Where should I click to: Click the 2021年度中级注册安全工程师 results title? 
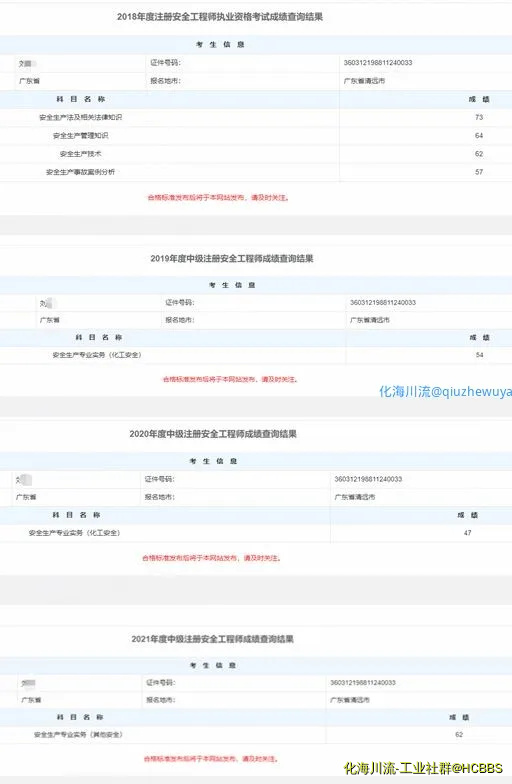pyautogui.click(x=212, y=638)
